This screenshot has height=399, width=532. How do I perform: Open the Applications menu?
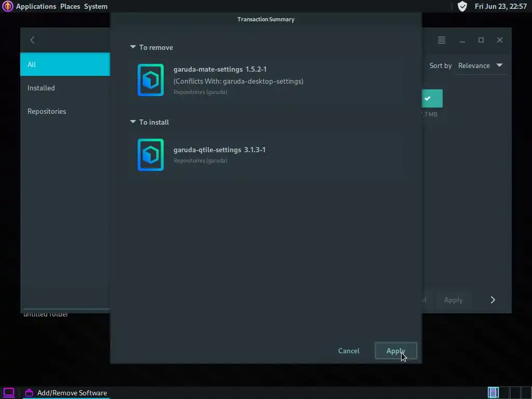pyautogui.click(x=36, y=6)
